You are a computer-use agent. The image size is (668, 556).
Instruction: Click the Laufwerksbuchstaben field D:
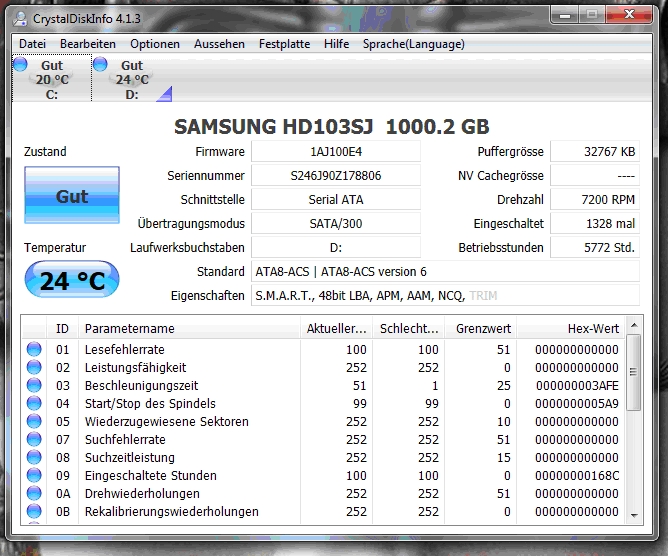336,248
